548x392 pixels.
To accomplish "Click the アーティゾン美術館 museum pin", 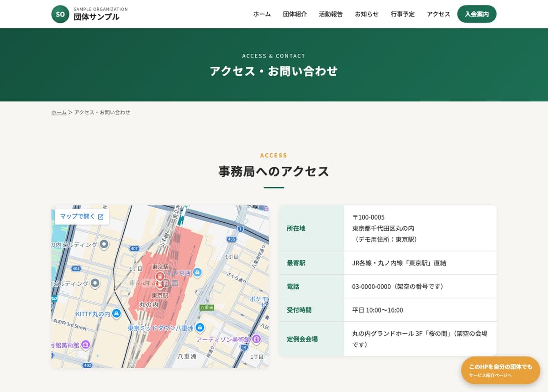I will click(x=256, y=339).
